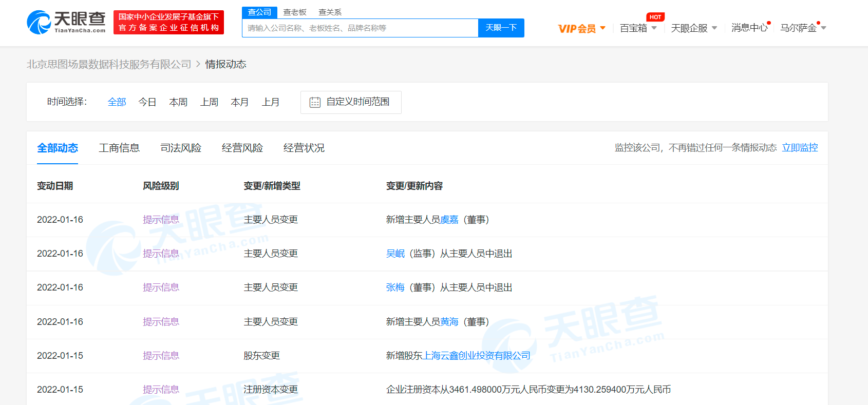Open the 自定义时间范围 date picker
Screen dimensions: 868x405
[x=351, y=102]
